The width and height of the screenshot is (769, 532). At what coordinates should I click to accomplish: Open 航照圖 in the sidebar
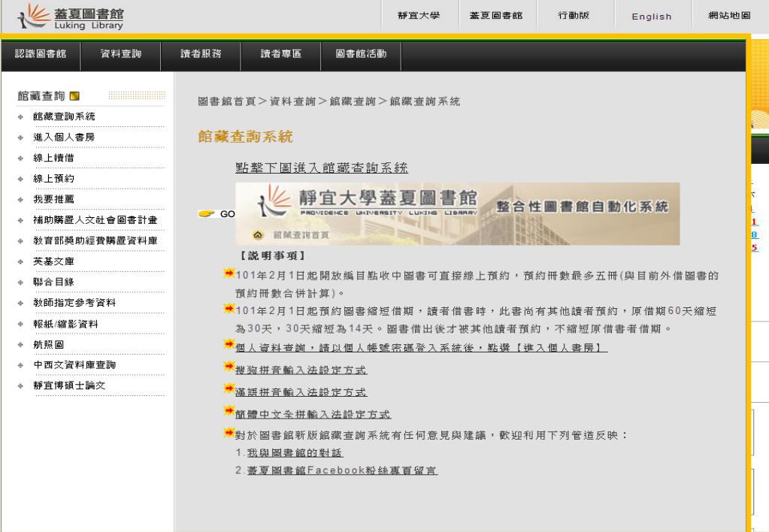point(48,345)
